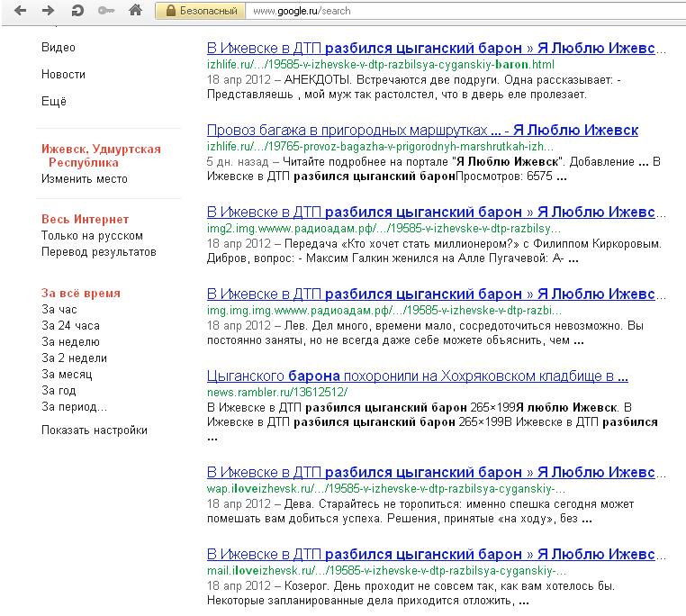Go back with the browser back arrow
The height and width of the screenshot is (616, 686).
[20, 11]
